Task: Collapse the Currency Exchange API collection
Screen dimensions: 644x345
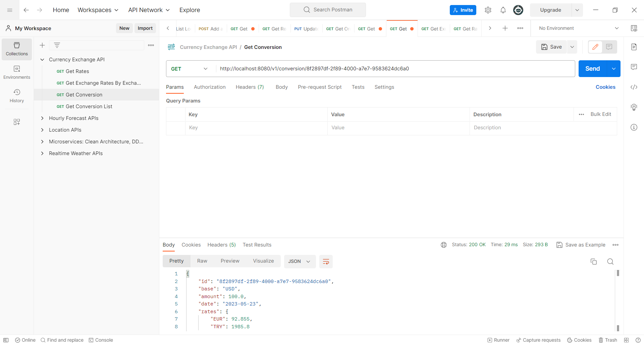Action: point(42,60)
